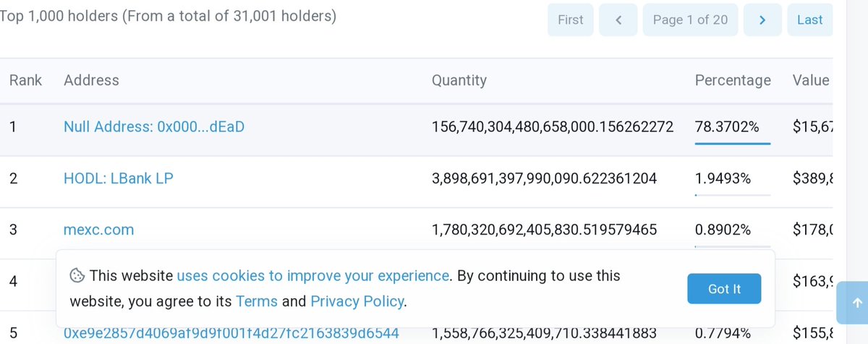Screen dimensions: 868x344
Task: Click the scroll-to-top arrow button
Action: [857, 303]
